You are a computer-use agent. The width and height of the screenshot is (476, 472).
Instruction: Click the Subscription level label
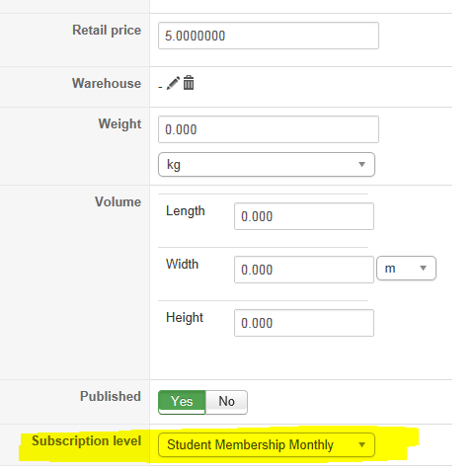[x=86, y=440]
